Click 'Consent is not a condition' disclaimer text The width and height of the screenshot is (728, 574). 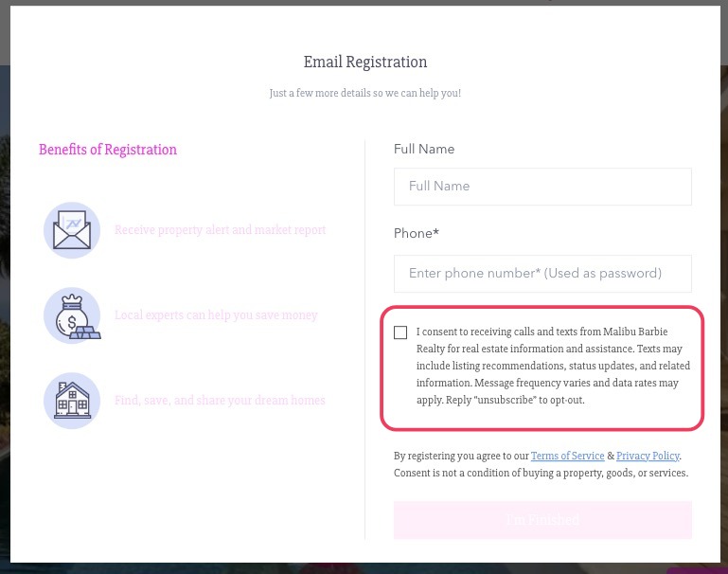541,473
